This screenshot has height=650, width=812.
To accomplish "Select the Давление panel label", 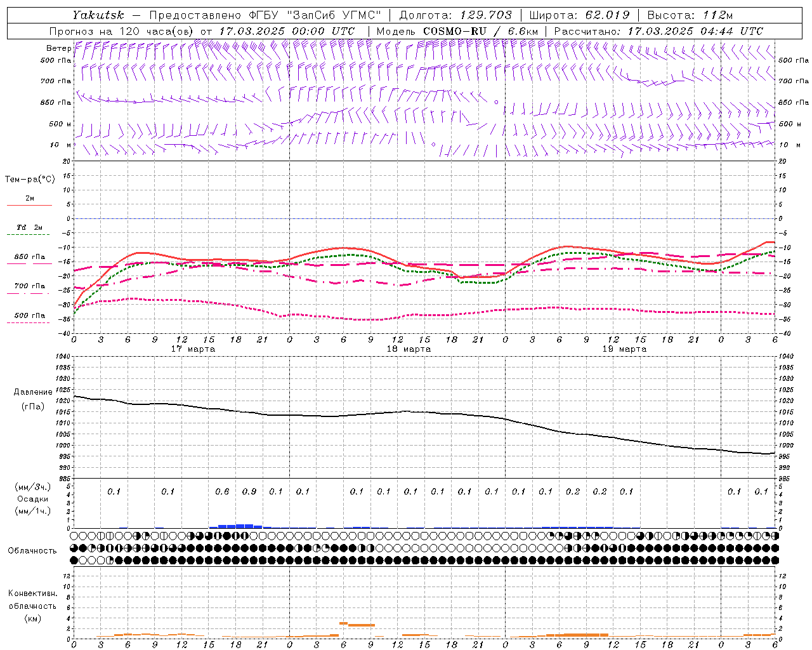I will 33,392.
